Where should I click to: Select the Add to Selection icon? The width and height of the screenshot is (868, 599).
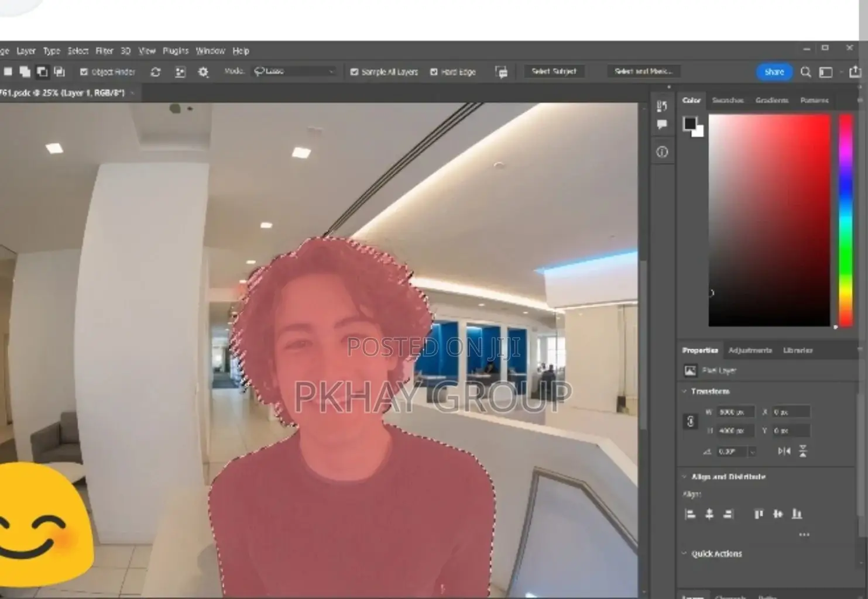pos(25,71)
